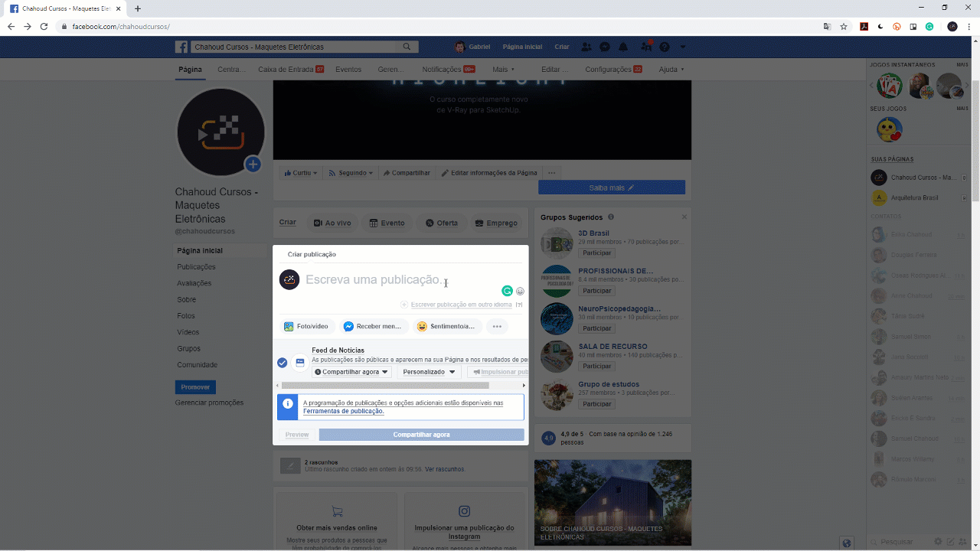Open a new browser tab
This screenshot has width=980, height=551.
click(138, 8)
